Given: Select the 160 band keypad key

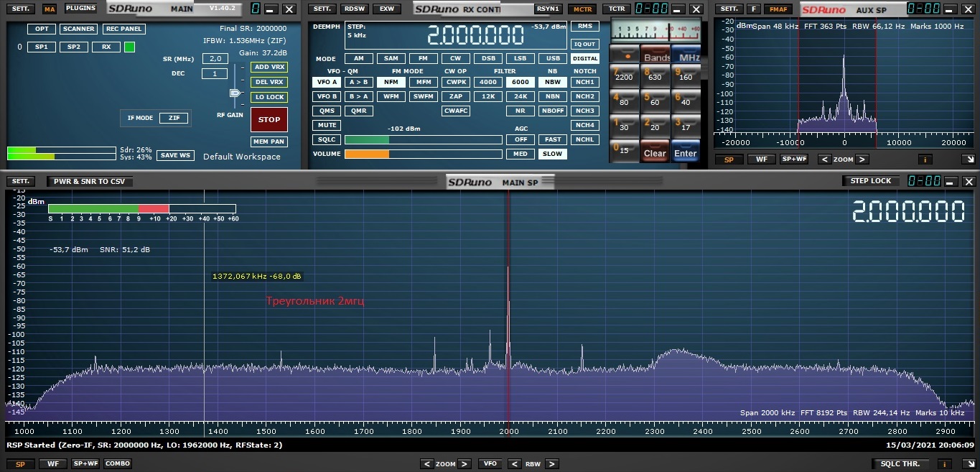Looking at the screenshot, I should click(x=686, y=76).
